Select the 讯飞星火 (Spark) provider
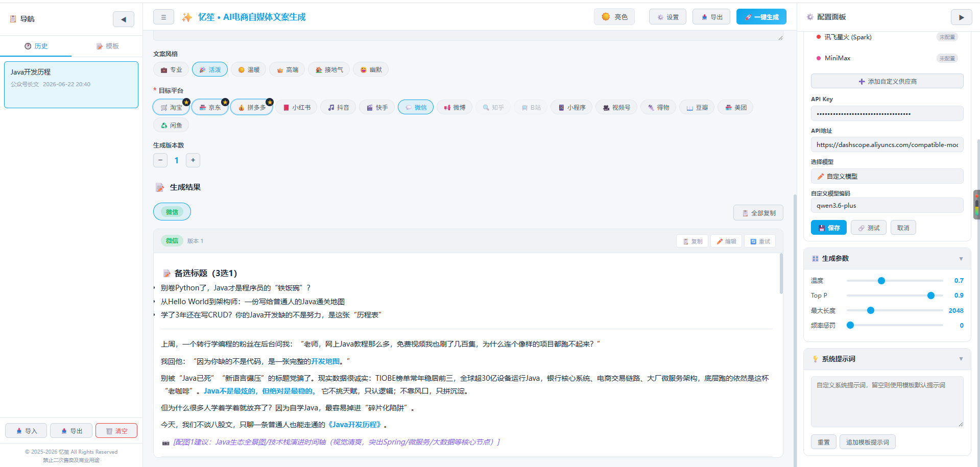This screenshot has width=980, height=467. 887,37
